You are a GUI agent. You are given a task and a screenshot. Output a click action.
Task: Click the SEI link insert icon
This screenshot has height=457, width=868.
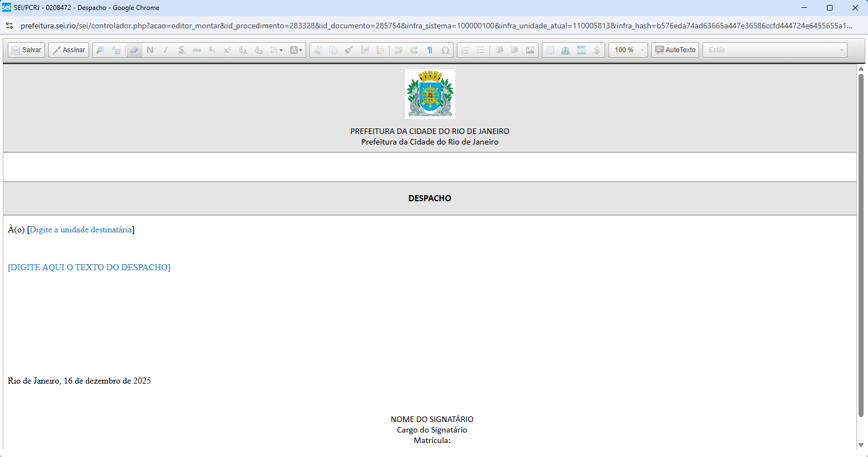click(x=581, y=50)
